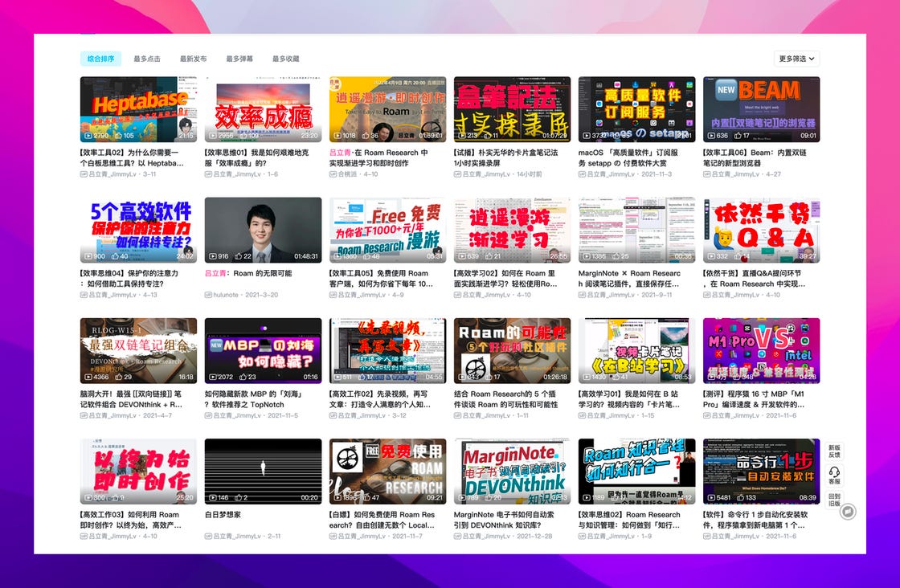Sort results by 最多收藏
900x588 pixels.
286,59
